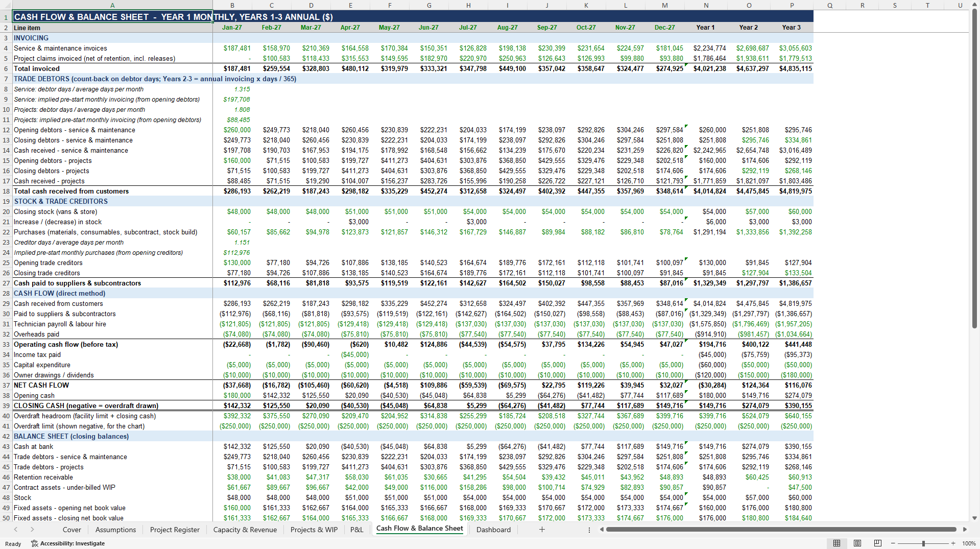Image resolution: width=980 pixels, height=549 pixels.
Task: Select the Cash Flow & Balance Sheet tab
Action: click(420, 529)
